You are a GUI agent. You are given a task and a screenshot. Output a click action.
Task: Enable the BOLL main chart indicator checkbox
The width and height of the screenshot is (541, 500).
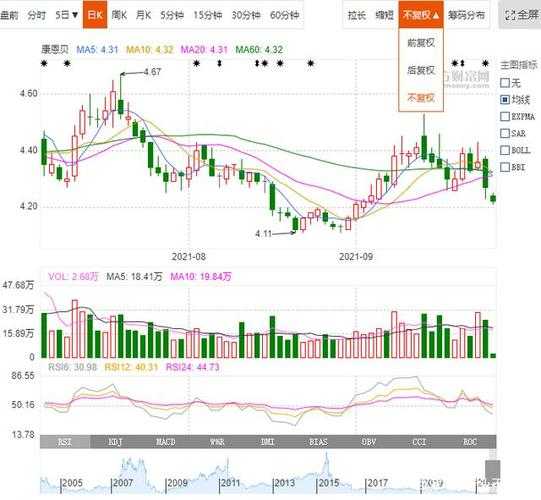505,150
